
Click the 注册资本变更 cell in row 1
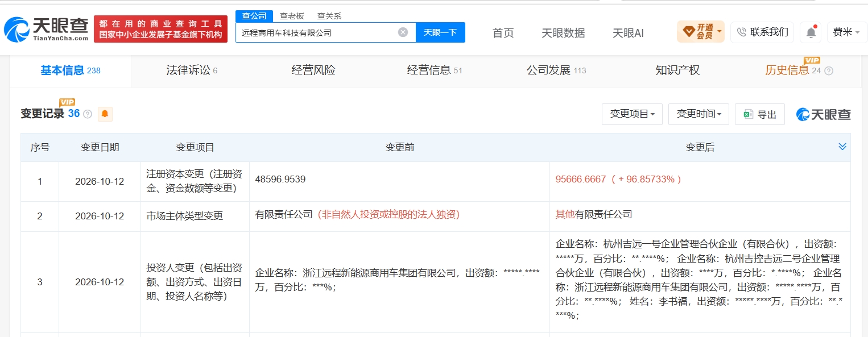(195, 181)
